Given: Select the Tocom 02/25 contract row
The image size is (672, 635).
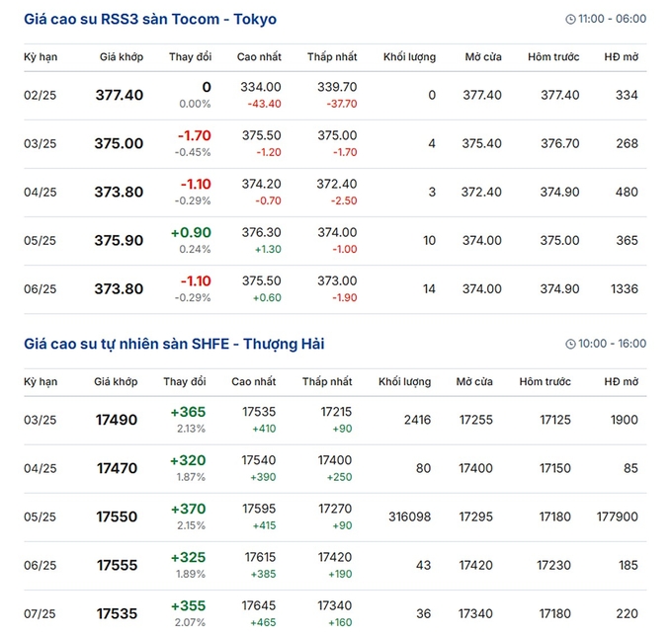Looking at the screenshot, I should pyautogui.click(x=335, y=96).
